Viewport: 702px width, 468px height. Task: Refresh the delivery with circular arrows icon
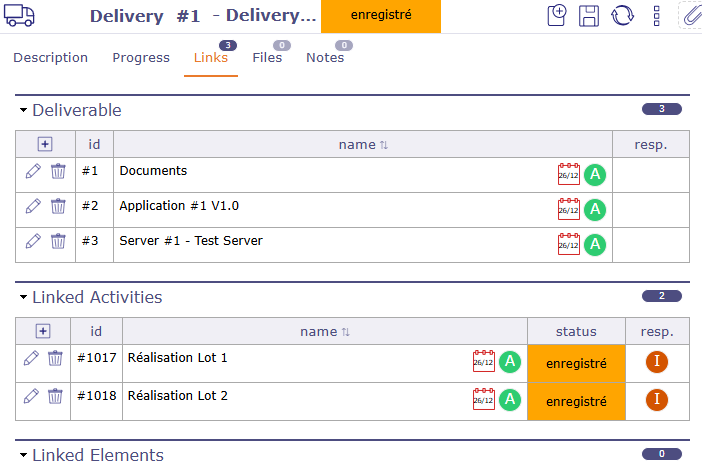click(x=622, y=15)
